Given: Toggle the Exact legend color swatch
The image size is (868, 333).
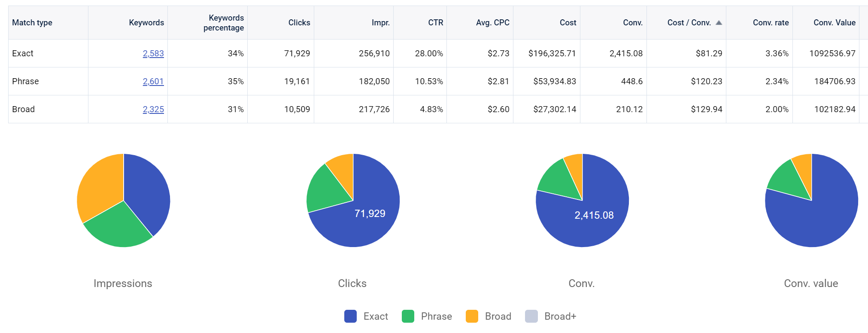Looking at the screenshot, I should (350, 316).
